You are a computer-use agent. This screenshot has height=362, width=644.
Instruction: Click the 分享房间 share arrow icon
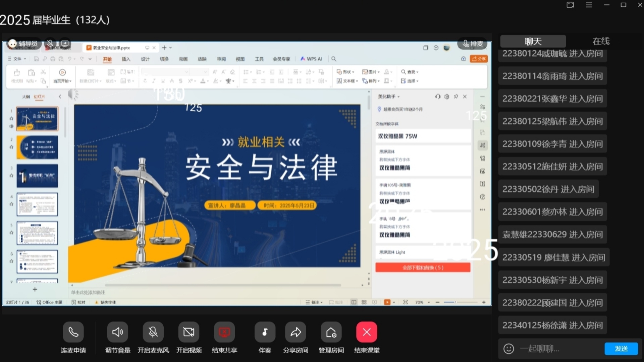pos(296,332)
